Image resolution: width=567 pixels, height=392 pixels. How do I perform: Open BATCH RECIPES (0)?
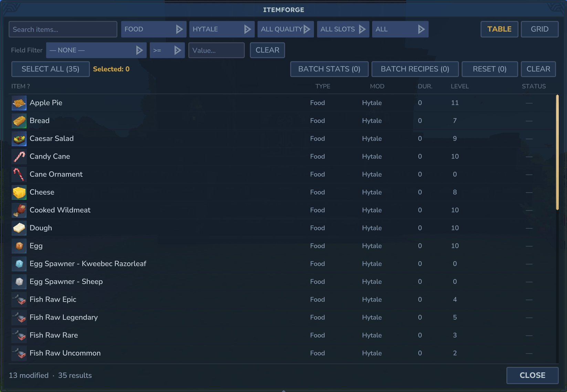tap(415, 69)
